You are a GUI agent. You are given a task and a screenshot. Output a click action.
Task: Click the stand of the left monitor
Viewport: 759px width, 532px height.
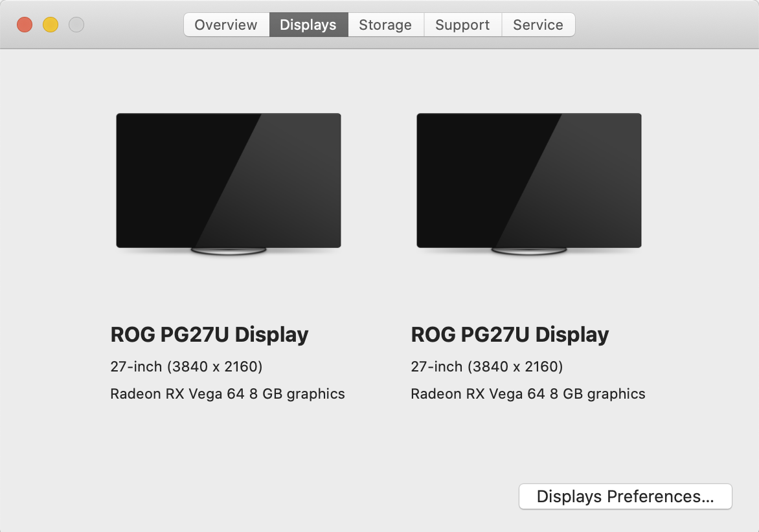pyautogui.click(x=229, y=251)
